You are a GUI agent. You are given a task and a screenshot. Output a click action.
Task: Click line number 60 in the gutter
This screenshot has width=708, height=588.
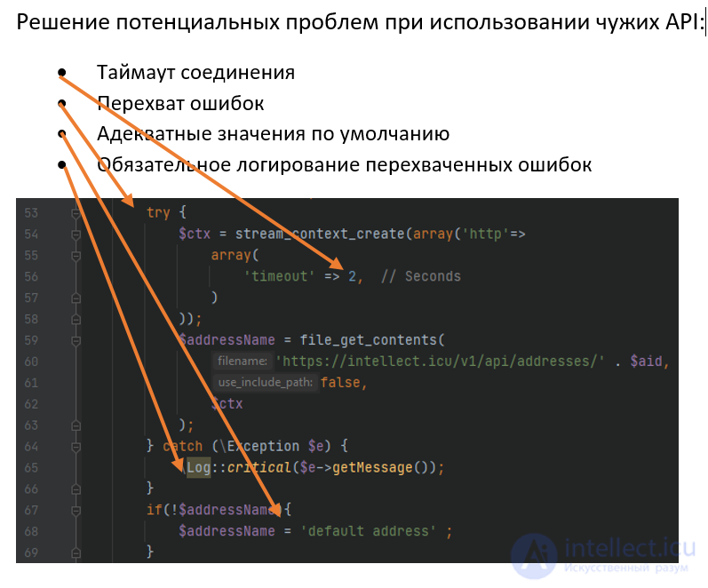[x=31, y=362]
